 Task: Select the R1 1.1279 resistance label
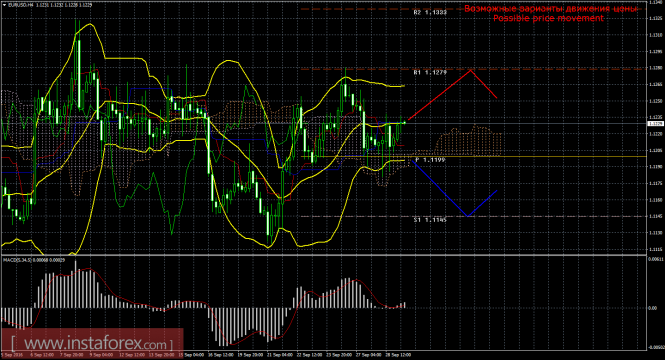point(430,73)
